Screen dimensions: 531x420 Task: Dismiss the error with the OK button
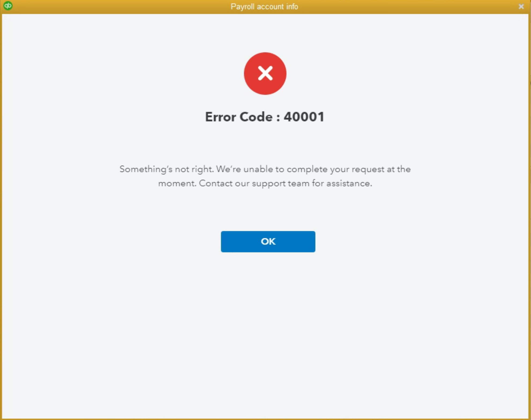click(268, 242)
